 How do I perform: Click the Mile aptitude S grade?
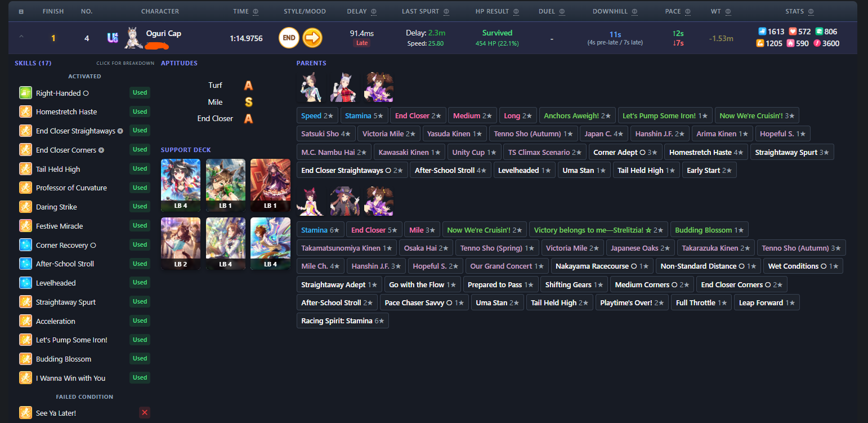point(248,102)
